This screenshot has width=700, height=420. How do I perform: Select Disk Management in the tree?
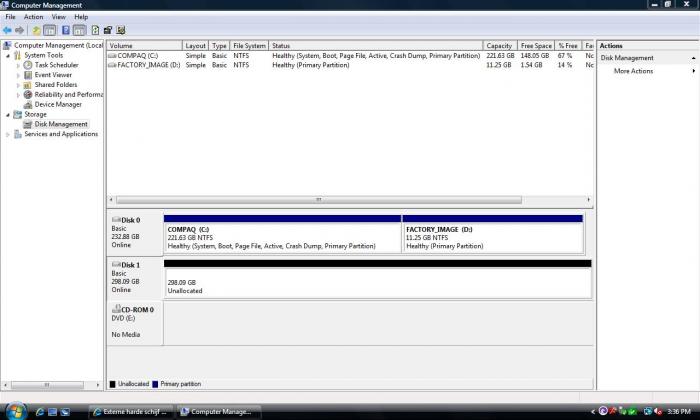click(61, 124)
